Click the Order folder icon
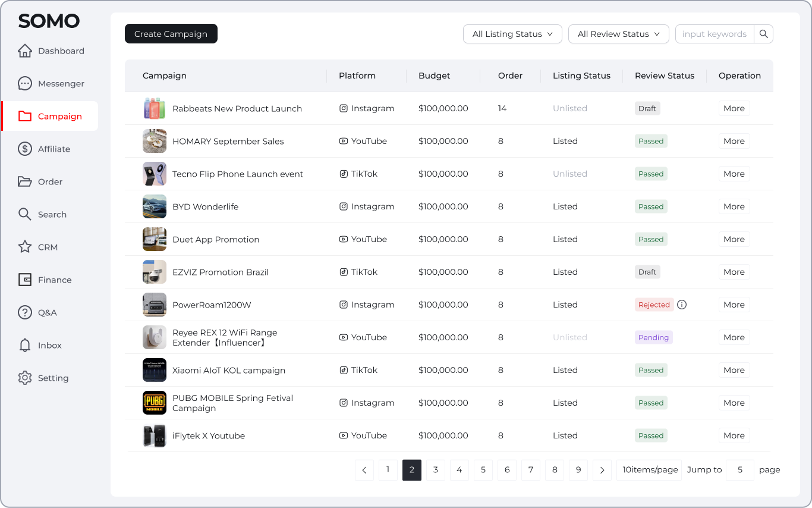The image size is (812, 508). tap(25, 182)
